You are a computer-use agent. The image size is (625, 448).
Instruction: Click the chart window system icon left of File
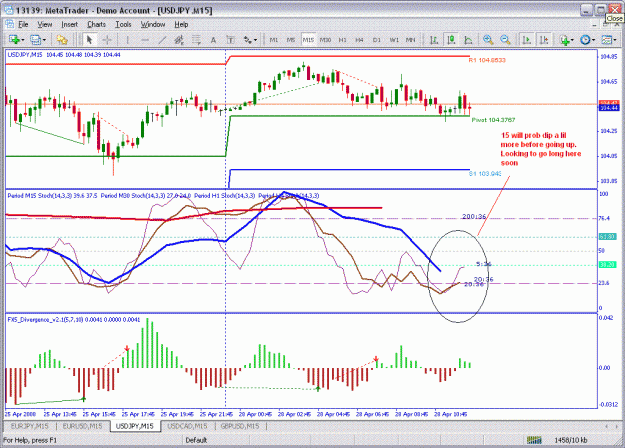(x=10, y=24)
